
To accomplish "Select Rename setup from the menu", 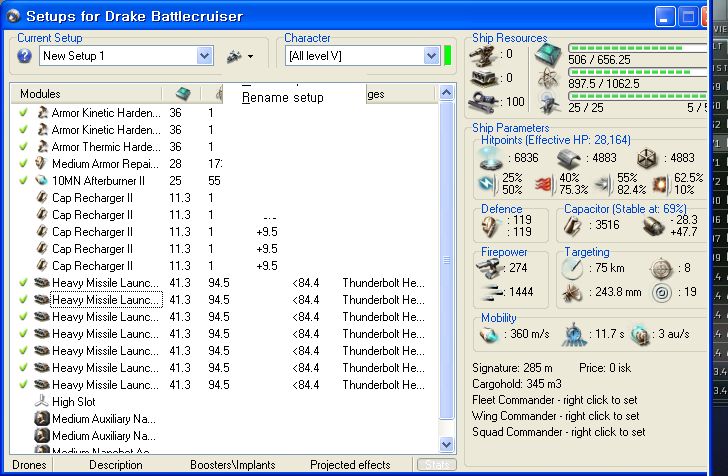I will [283, 97].
